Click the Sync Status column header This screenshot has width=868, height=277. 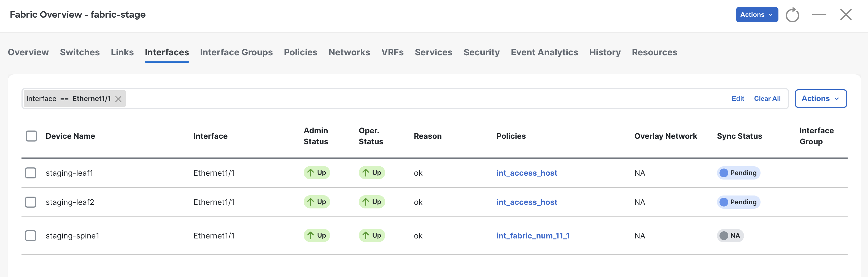[739, 136]
